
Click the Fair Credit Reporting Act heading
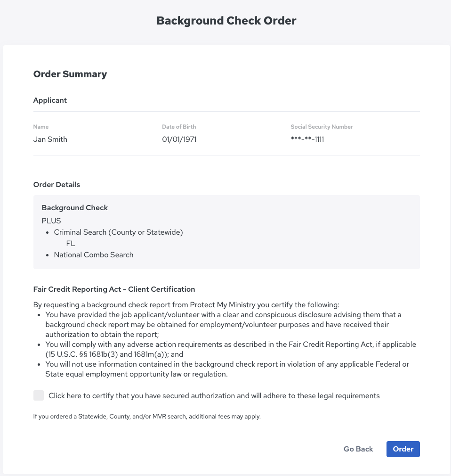coord(114,289)
